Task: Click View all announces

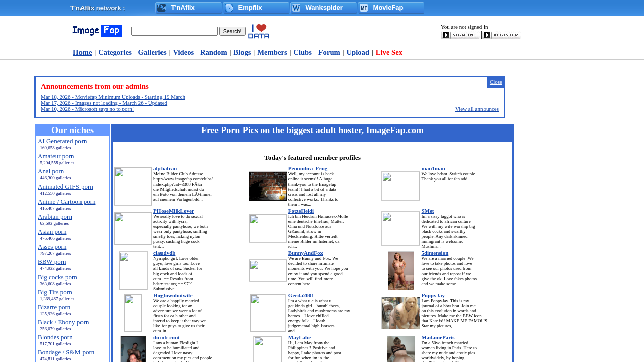Action: point(477,109)
